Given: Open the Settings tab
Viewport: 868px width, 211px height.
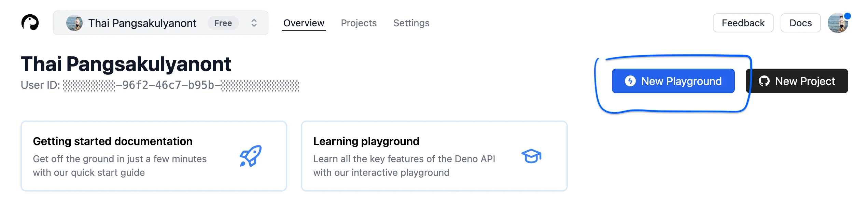Looking at the screenshot, I should click(411, 23).
